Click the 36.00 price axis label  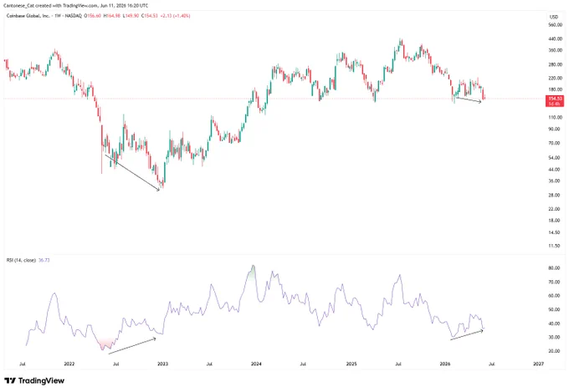click(x=556, y=181)
